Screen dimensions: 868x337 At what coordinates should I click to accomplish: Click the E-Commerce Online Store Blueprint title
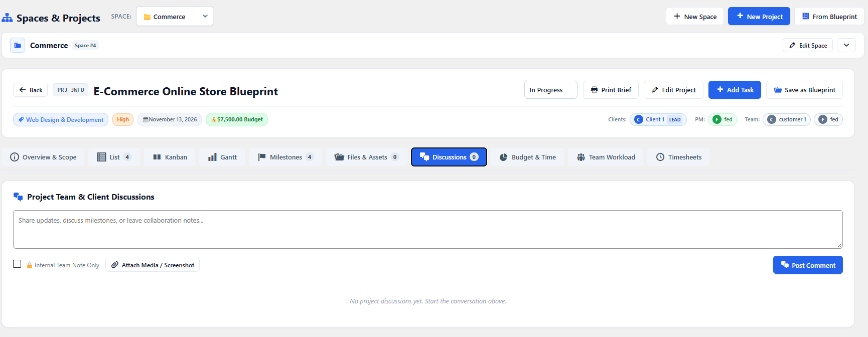click(186, 91)
